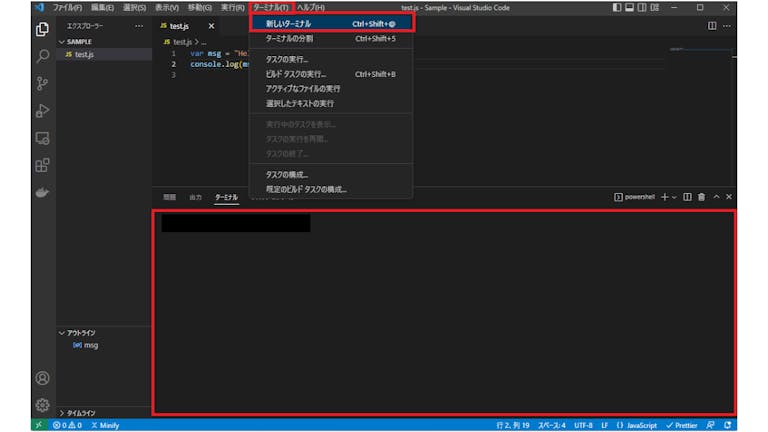Close the terminal panel
The width and height of the screenshot is (768, 432).
729,197
